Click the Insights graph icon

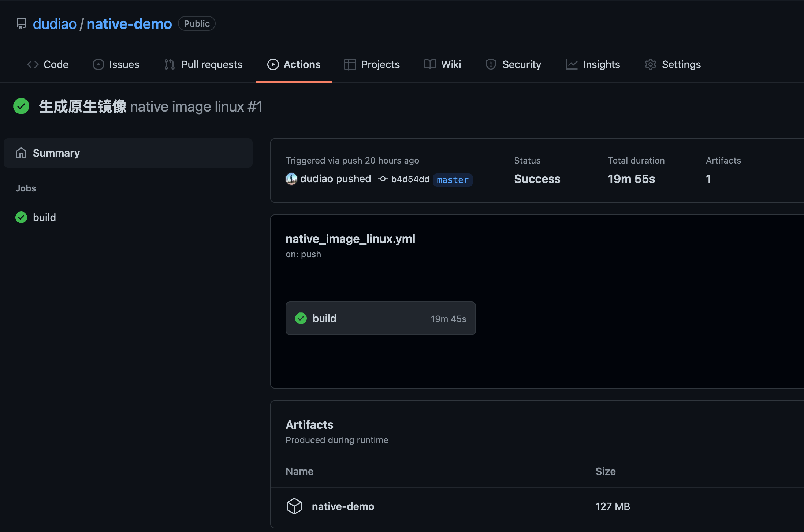click(572, 64)
